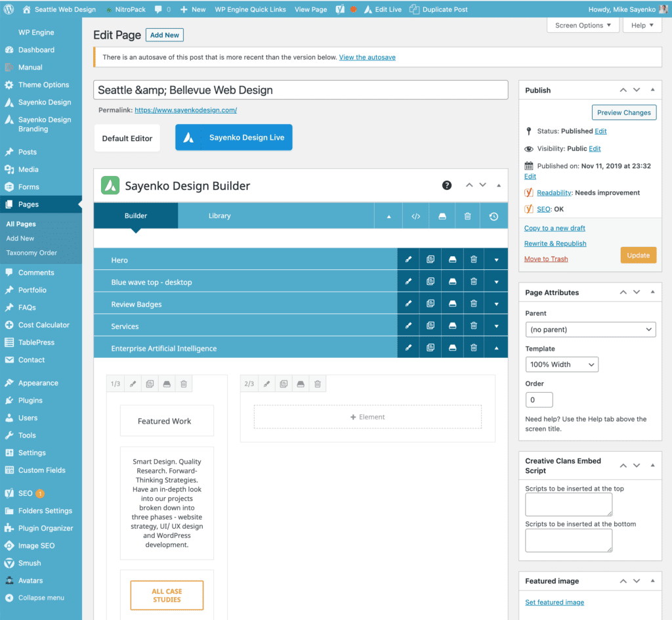This screenshot has height=620, width=672.
Task: Open the help question mark in Sayenko Design Builder
Action: coord(447,186)
